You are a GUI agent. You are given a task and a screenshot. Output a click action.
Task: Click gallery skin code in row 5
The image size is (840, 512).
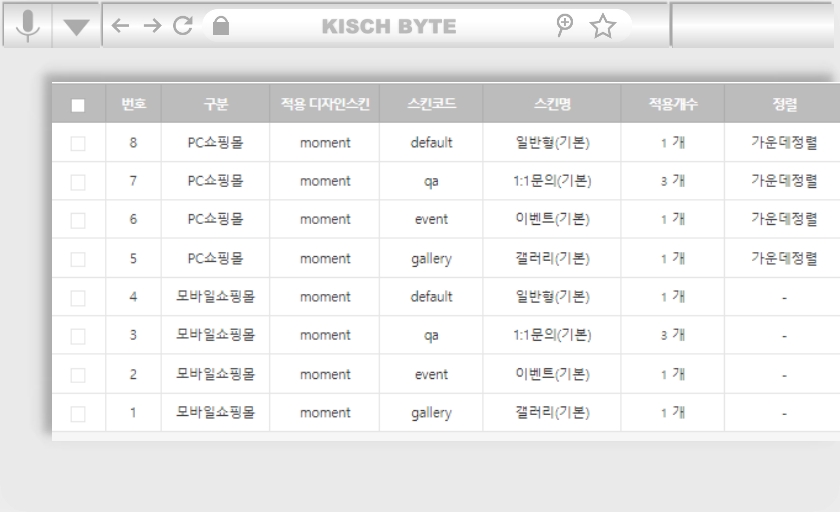point(431,259)
